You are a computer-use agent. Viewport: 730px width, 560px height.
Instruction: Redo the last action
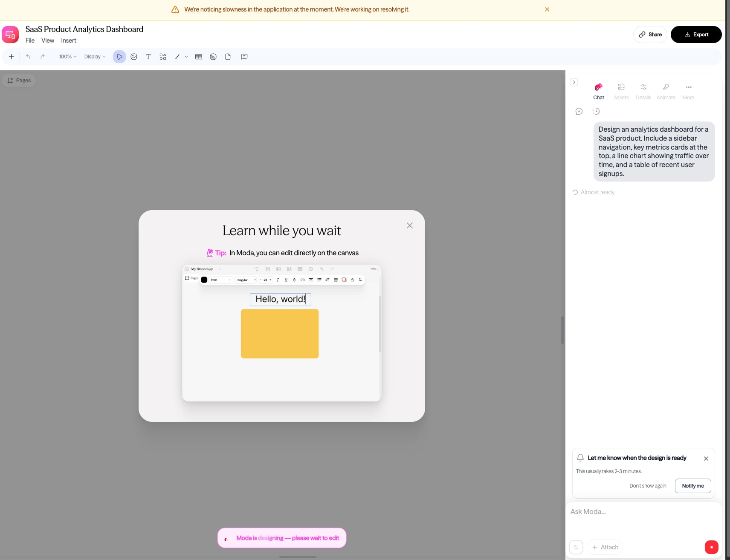click(x=43, y=57)
